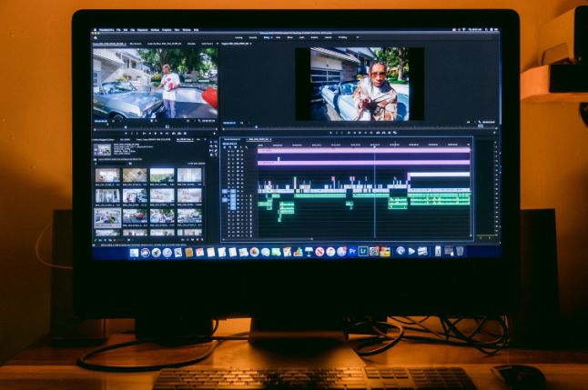Open the Window menu in the menu bar

[187, 30]
